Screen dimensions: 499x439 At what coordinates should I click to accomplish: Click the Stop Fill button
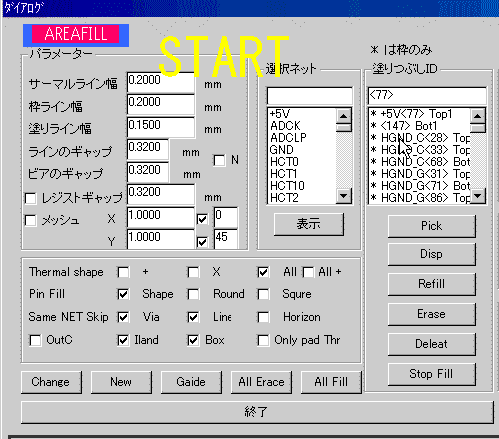click(431, 374)
